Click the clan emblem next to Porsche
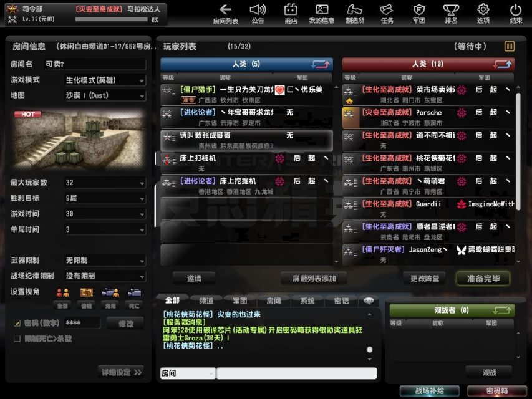Screen dimensions: 532x399 462,113
